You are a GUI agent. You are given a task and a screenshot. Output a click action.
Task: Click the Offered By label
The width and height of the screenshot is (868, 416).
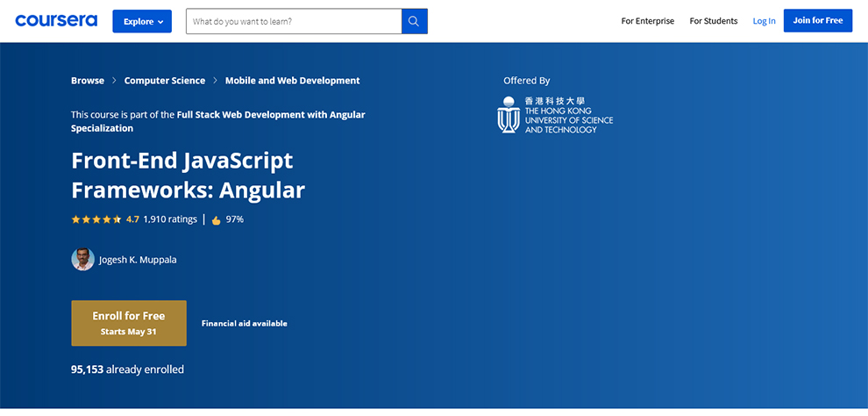pos(526,81)
